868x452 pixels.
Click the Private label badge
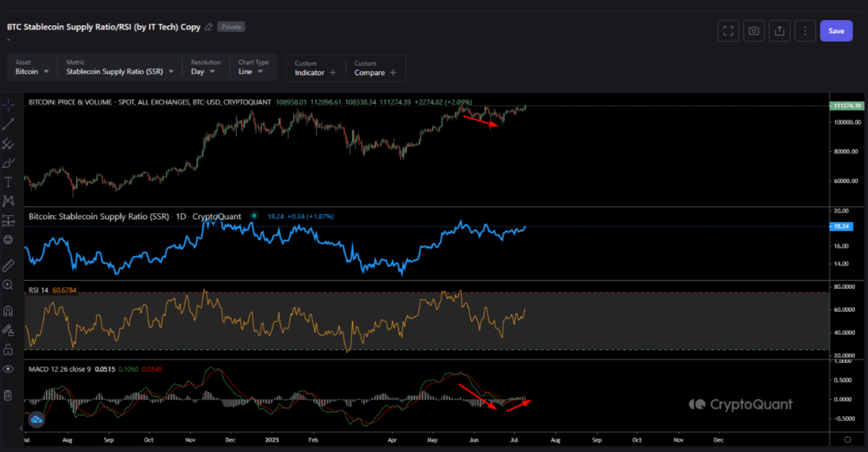coord(231,27)
